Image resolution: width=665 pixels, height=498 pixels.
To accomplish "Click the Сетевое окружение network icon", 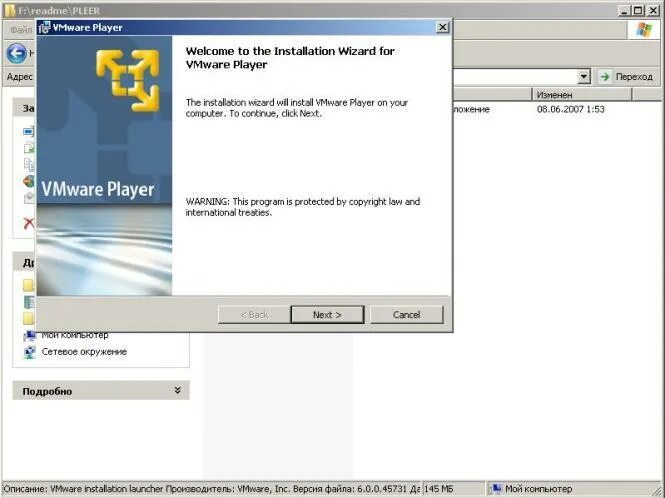I will (x=30, y=352).
